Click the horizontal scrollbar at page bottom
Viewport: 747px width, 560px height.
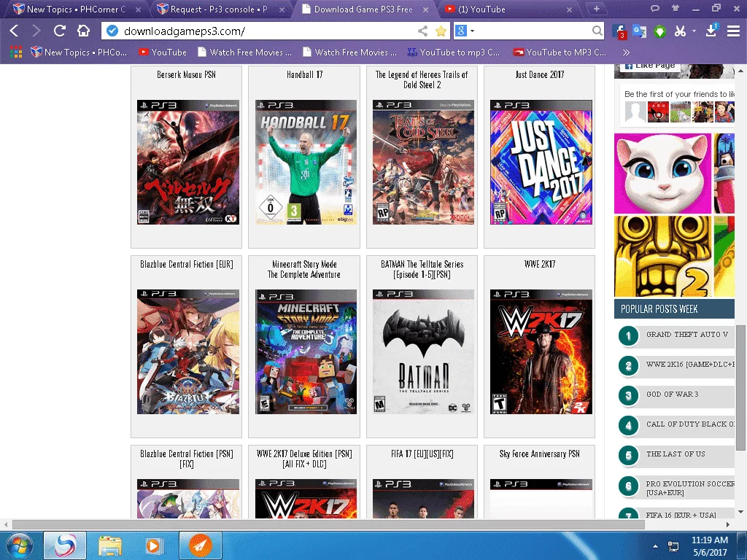(x=328, y=524)
